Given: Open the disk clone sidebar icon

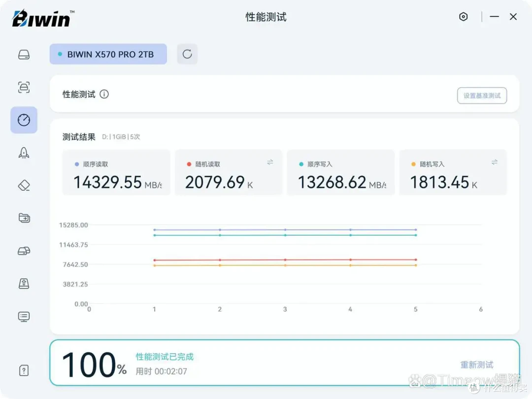Looking at the screenshot, I should (x=24, y=251).
